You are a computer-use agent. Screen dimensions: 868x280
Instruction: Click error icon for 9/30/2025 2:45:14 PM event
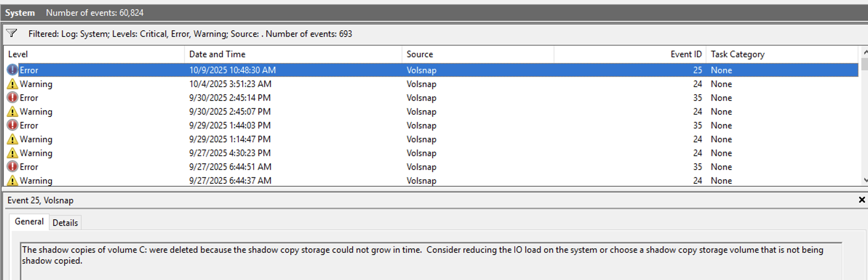point(12,97)
